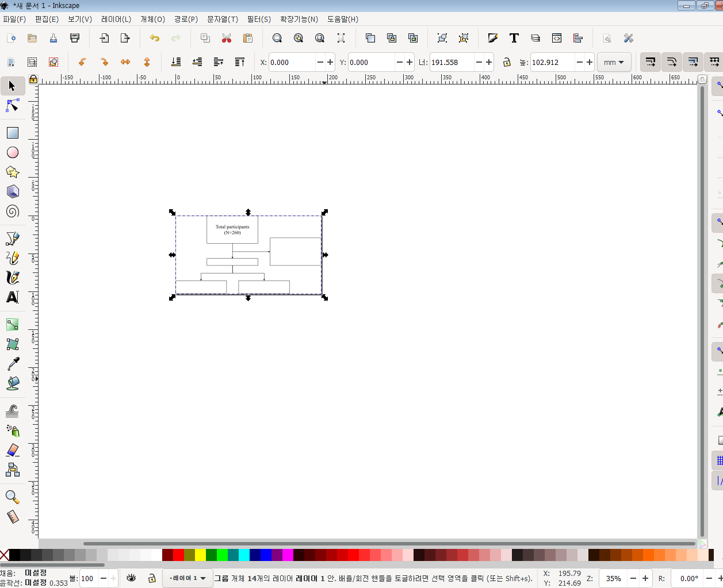Open Fill and Stroke dialog icon

point(493,38)
